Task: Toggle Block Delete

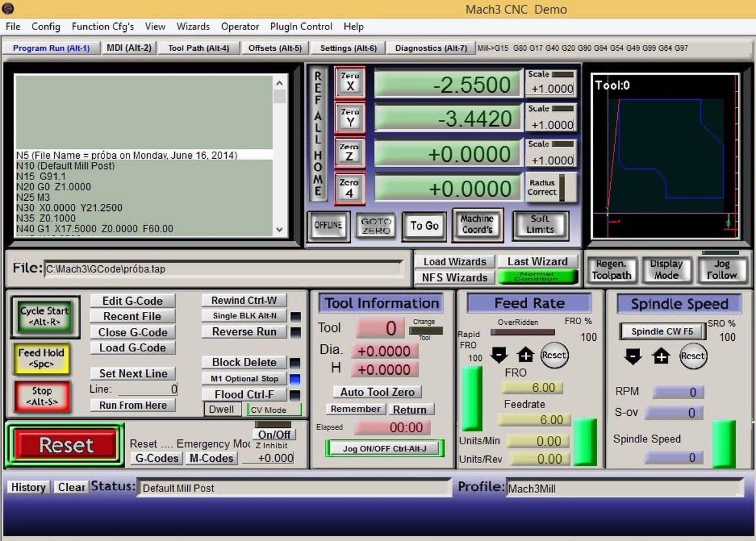Action: (245, 362)
